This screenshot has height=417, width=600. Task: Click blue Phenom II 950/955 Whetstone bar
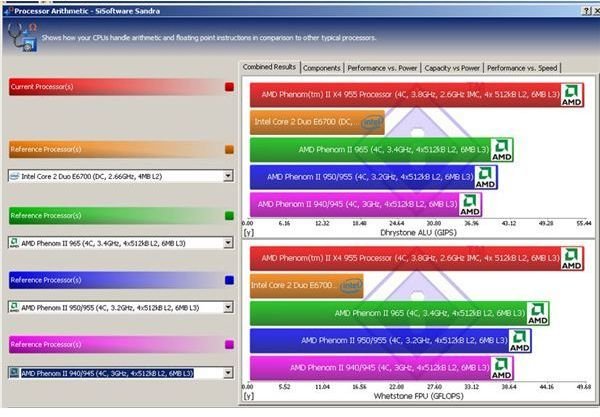pos(391,341)
